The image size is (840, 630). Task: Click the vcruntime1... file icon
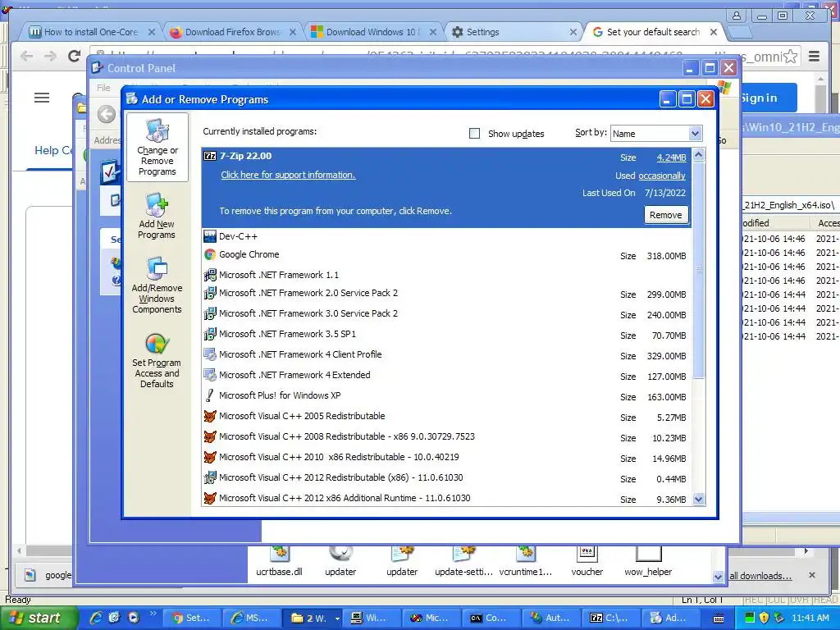[x=525, y=554]
